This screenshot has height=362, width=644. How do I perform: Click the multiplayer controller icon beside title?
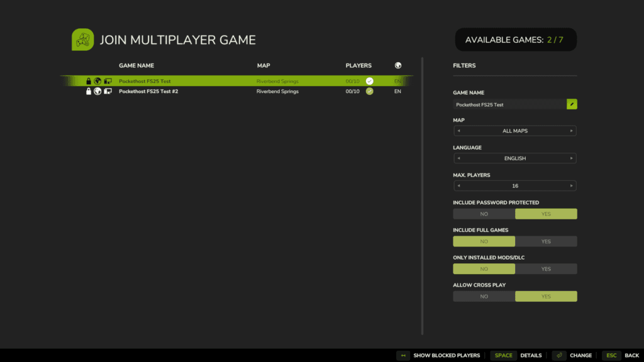(82, 40)
